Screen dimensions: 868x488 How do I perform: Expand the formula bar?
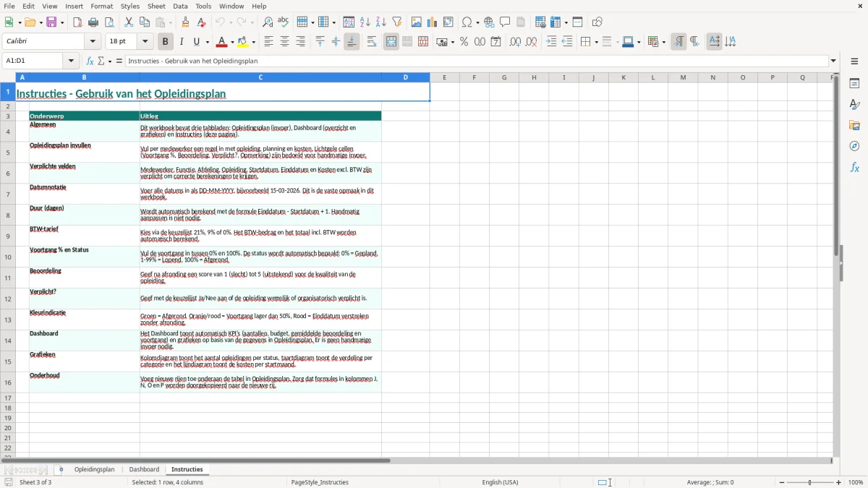click(833, 61)
